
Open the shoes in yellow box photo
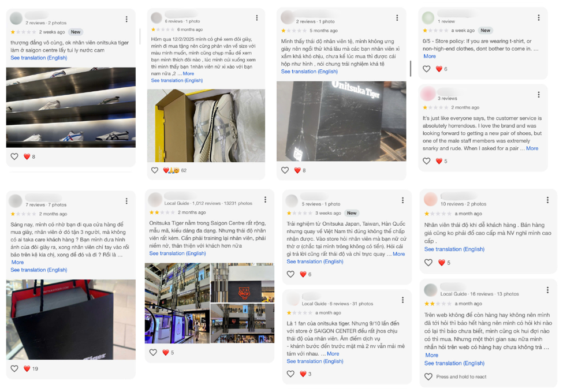206,126
